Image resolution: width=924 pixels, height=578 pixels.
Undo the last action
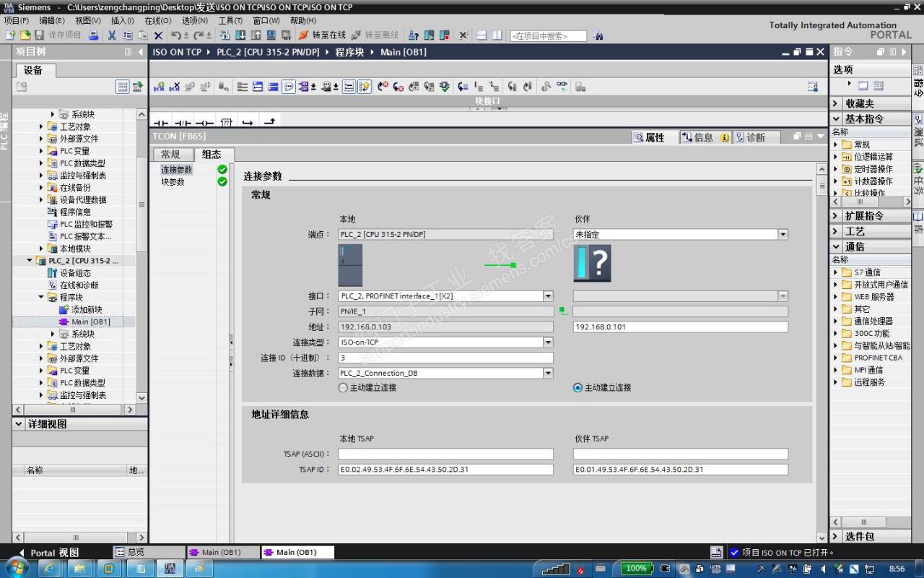pos(176,35)
